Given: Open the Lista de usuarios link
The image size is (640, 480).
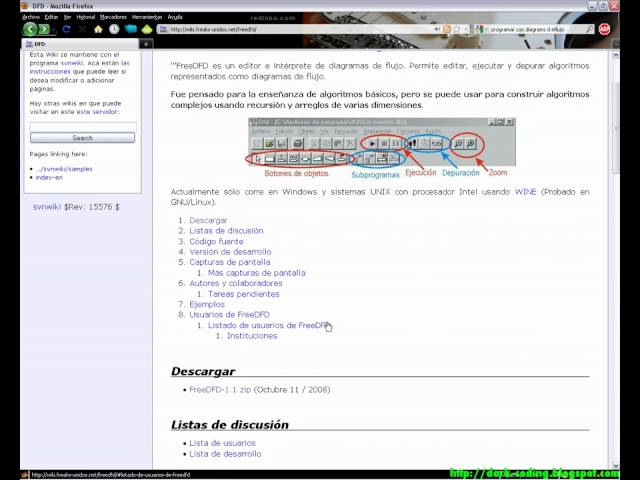Looking at the screenshot, I should point(222,443).
